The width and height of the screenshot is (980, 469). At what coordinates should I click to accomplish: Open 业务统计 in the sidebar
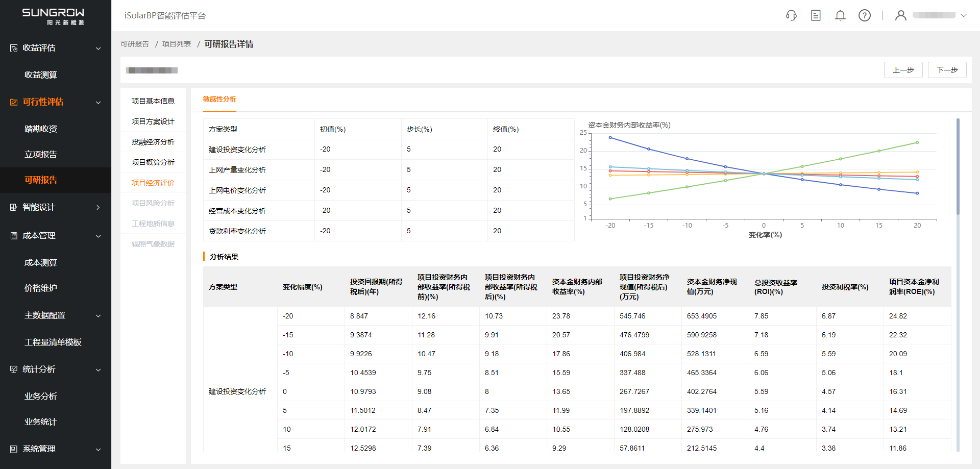click(41, 422)
